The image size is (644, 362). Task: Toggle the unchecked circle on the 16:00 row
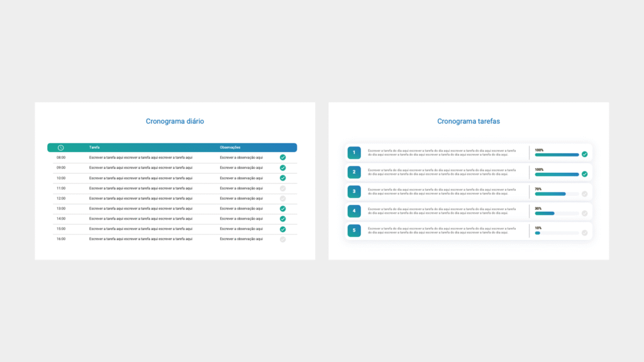point(283,239)
